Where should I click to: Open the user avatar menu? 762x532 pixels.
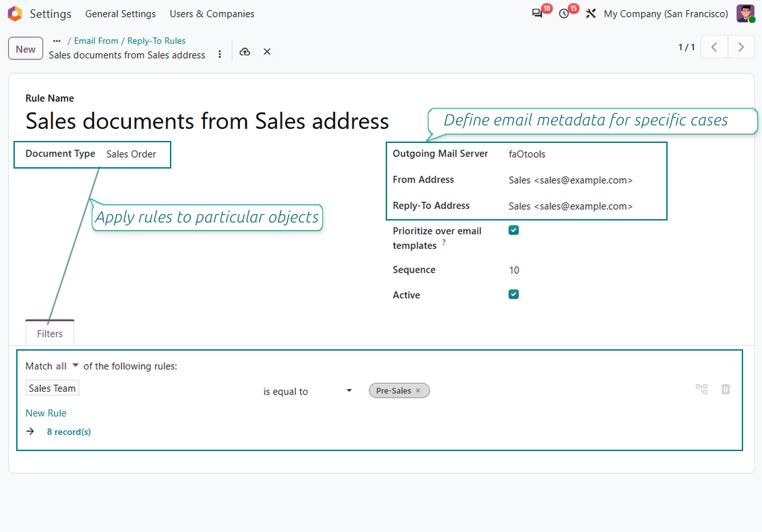pos(745,13)
